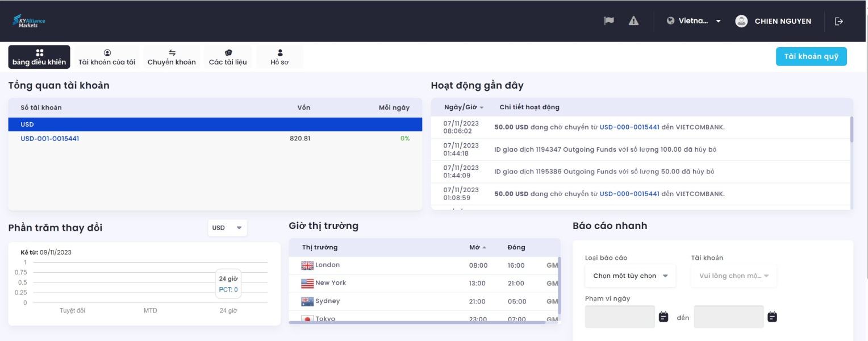Click the Tuyệt đối chart axis label
The width and height of the screenshot is (868, 341).
point(72,311)
